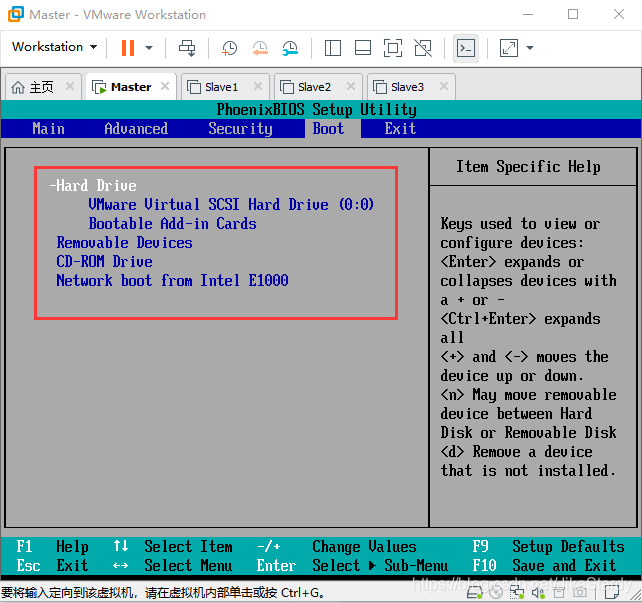This screenshot has width=642, height=603.
Task: Select Bootable Add-in Cards entry
Action: click(x=172, y=224)
